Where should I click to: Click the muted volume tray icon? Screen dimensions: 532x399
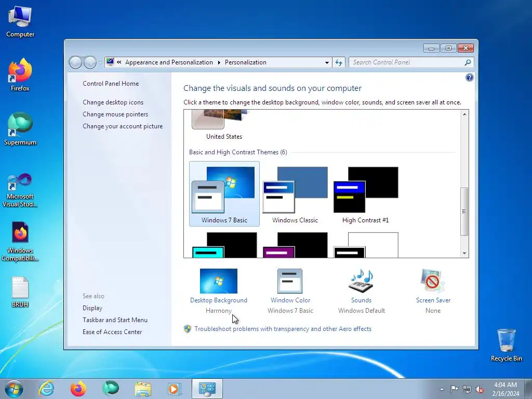(480, 389)
